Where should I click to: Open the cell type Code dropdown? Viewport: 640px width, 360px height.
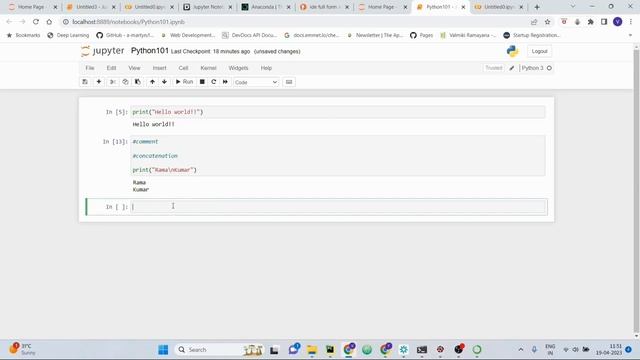tap(256, 82)
